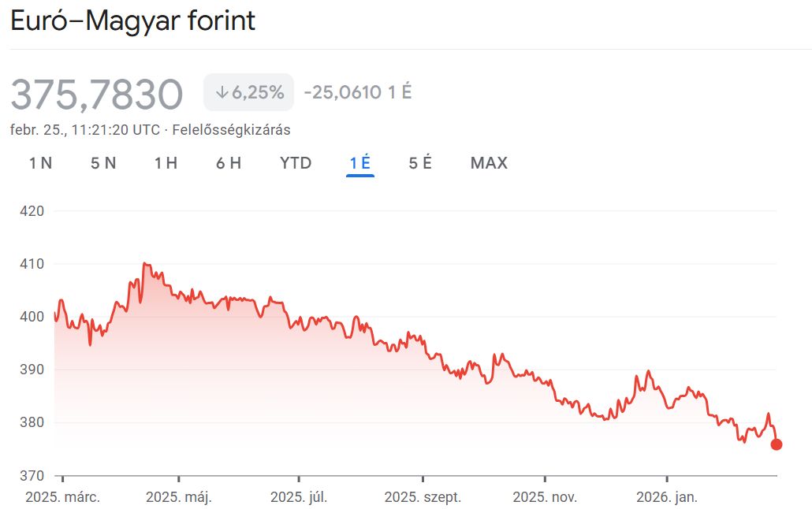This screenshot has width=812, height=509.
Task: Switch chart to 5 É range
Action: [420, 163]
